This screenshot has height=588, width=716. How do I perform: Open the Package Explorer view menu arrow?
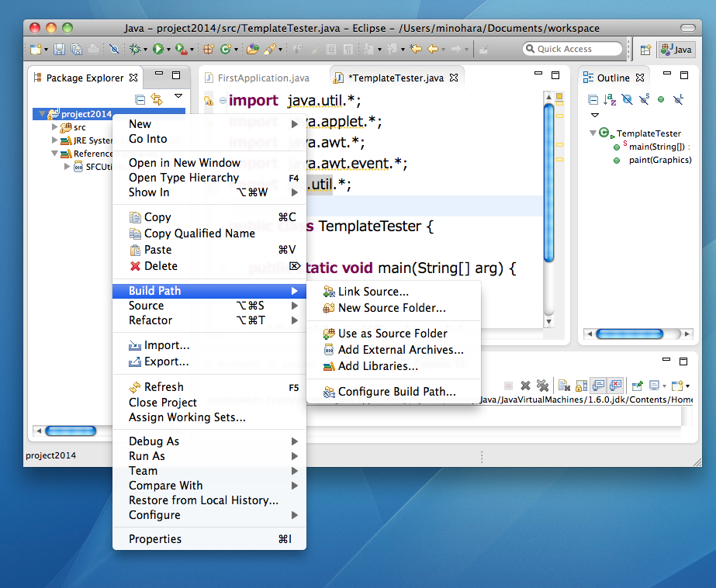point(178,96)
